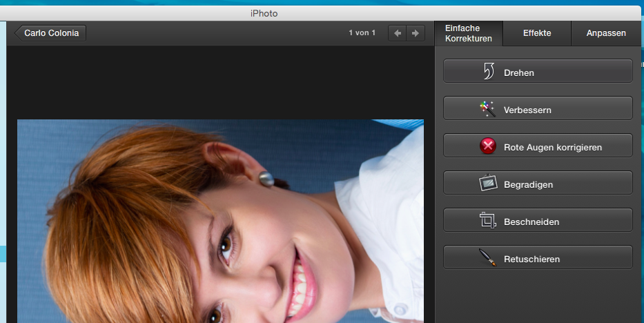
Task: Click the Retuschieren brush icon
Action: pos(488,257)
